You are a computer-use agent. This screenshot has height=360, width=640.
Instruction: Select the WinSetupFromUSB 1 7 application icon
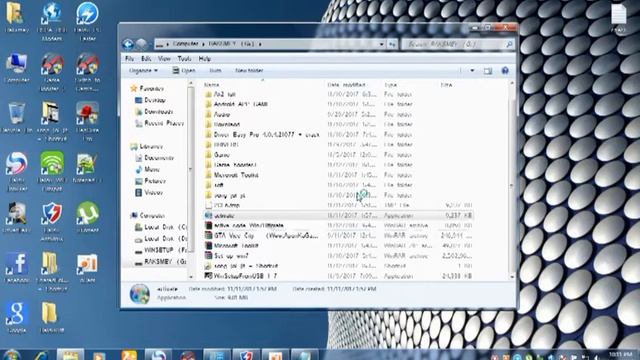(x=209, y=276)
